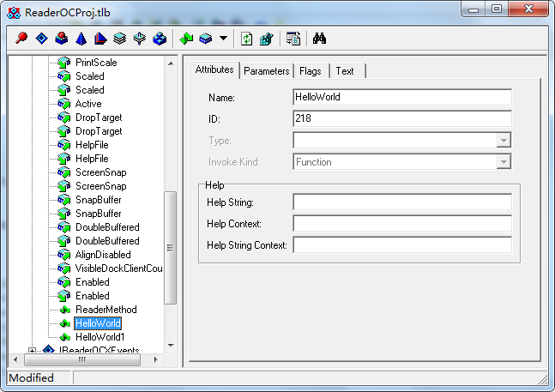The image size is (555, 392).
Task: Click the New Enumeration blue cone icon
Action: (x=81, y=39)
